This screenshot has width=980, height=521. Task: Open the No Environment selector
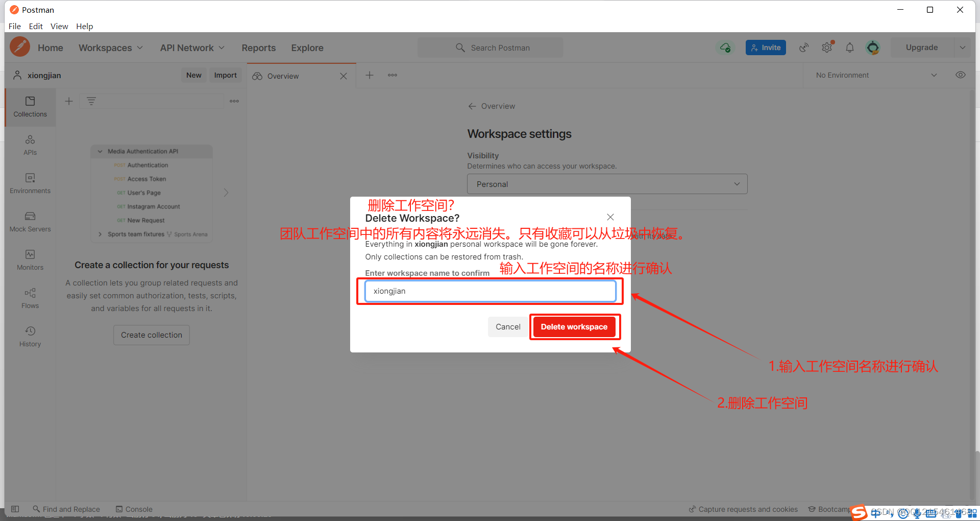click(x=877, y=75)
